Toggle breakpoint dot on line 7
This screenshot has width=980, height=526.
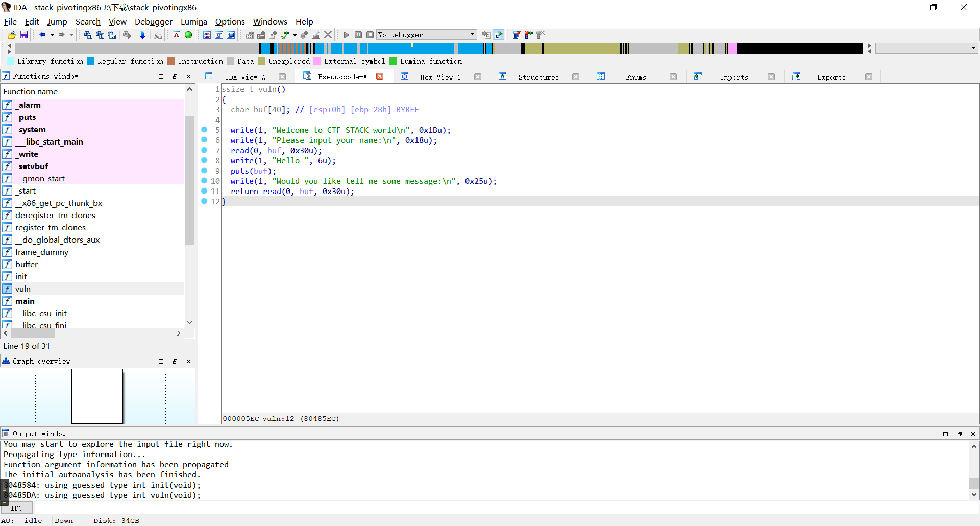tap(204, 150)
